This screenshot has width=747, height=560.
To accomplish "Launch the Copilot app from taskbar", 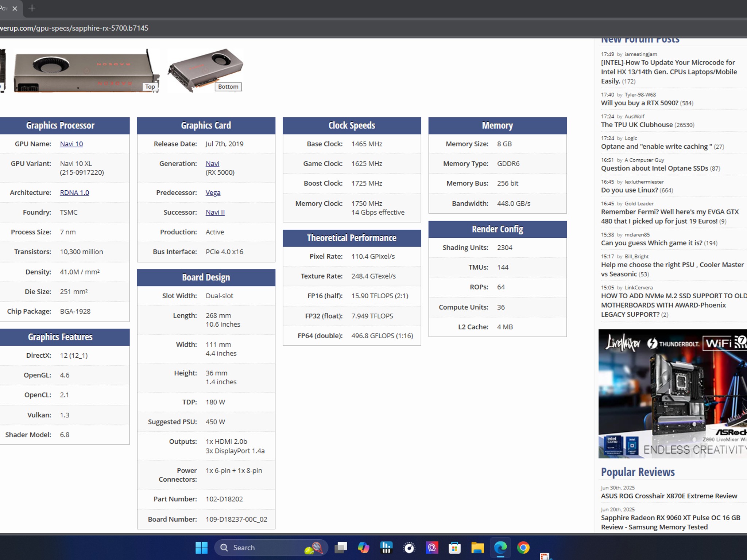I will (x=363, y=547).
